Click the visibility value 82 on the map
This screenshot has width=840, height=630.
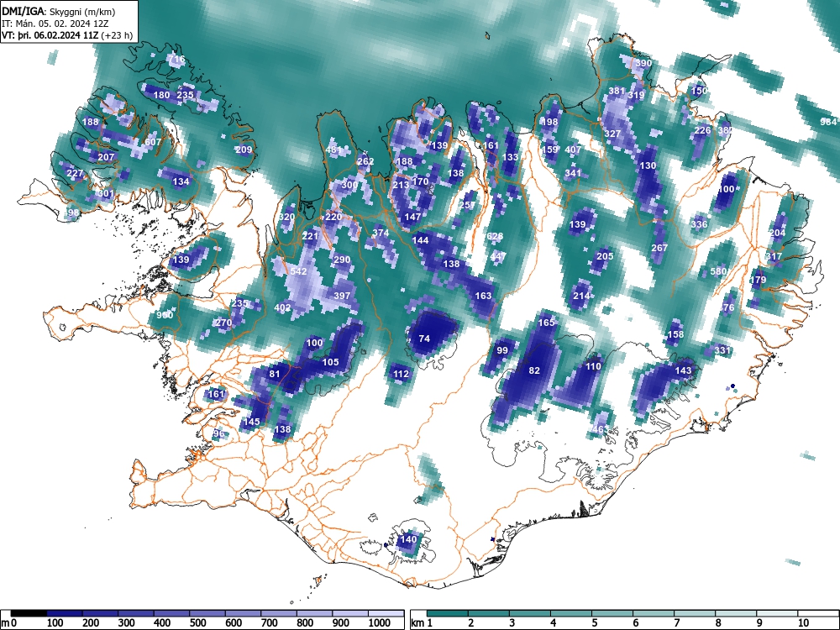(x=534, y=370)
